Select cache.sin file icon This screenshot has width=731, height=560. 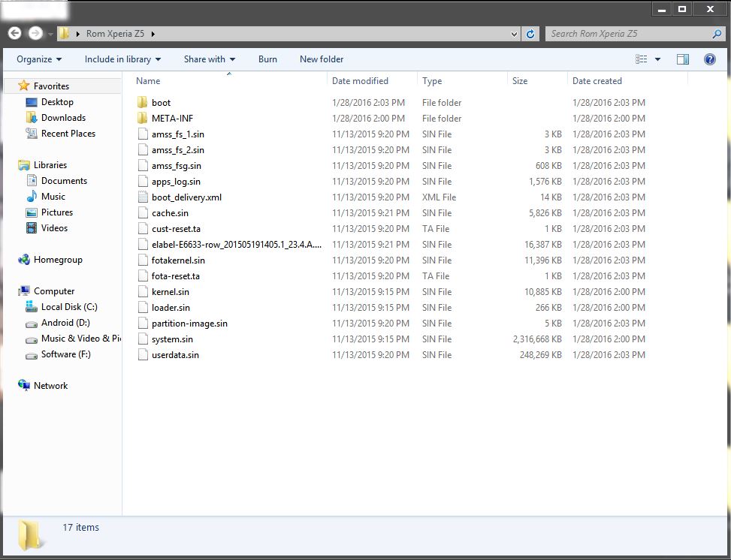pyautogui.click(x=143, y=213)
